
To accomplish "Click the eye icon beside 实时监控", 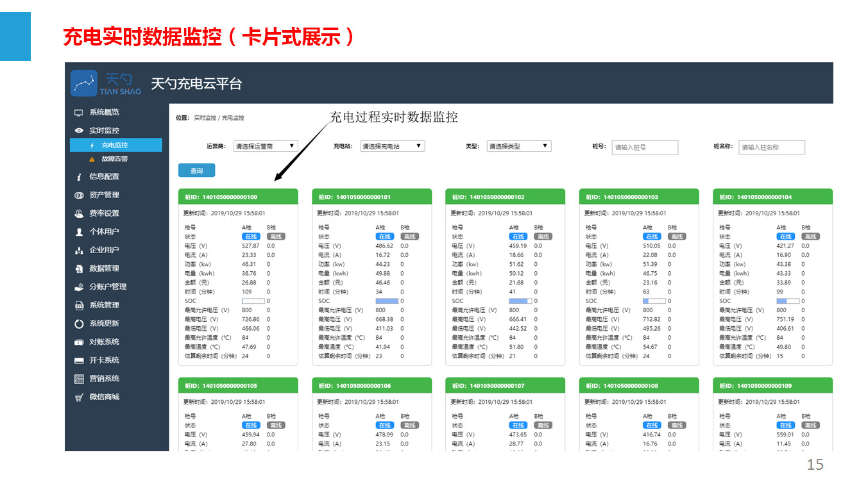I will tap(78, 131).
